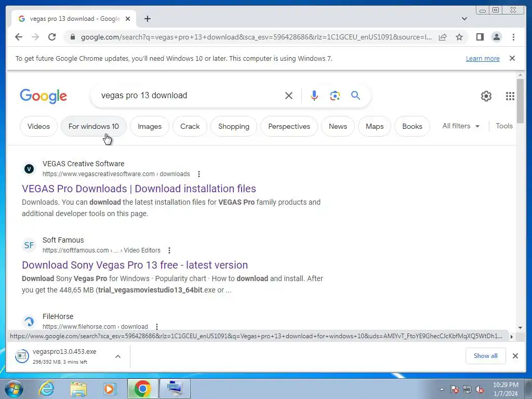Search by image with Google Lens
The image size is (532, 399).
tap(335, 96)
